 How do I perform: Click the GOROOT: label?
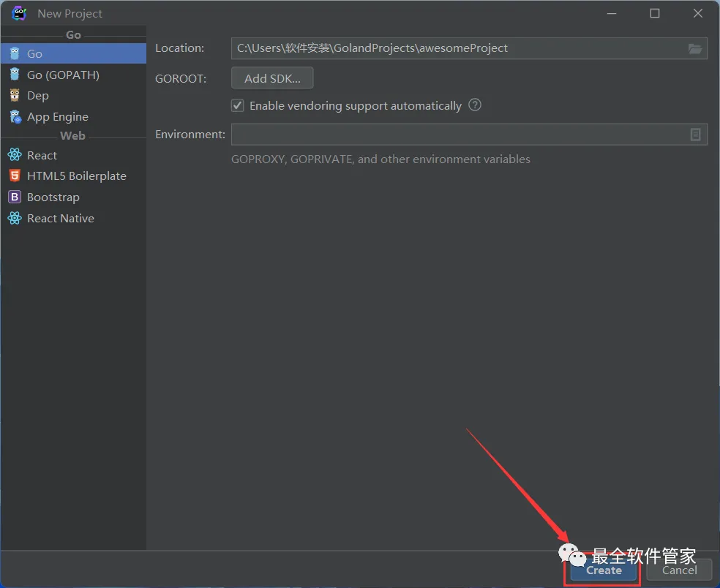pos(181,78)
